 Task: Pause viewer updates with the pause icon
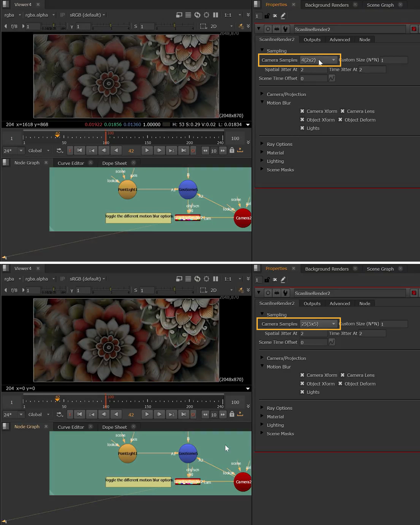215,15
